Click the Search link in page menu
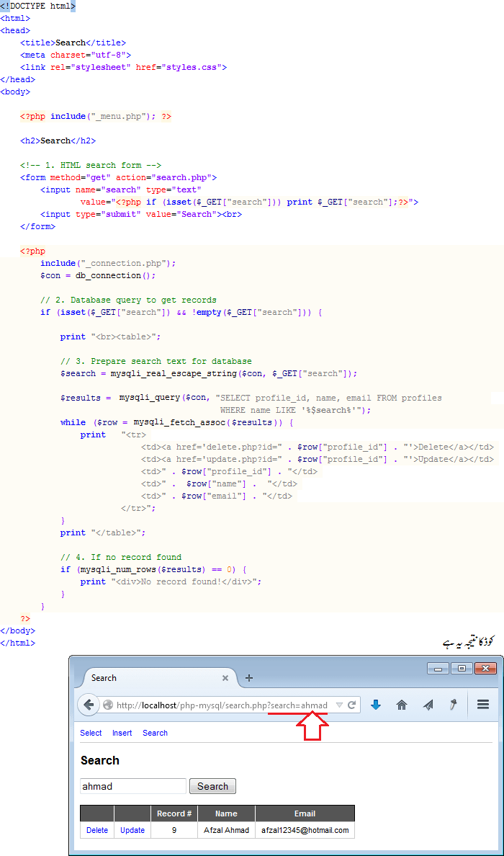 pos(155,733)
